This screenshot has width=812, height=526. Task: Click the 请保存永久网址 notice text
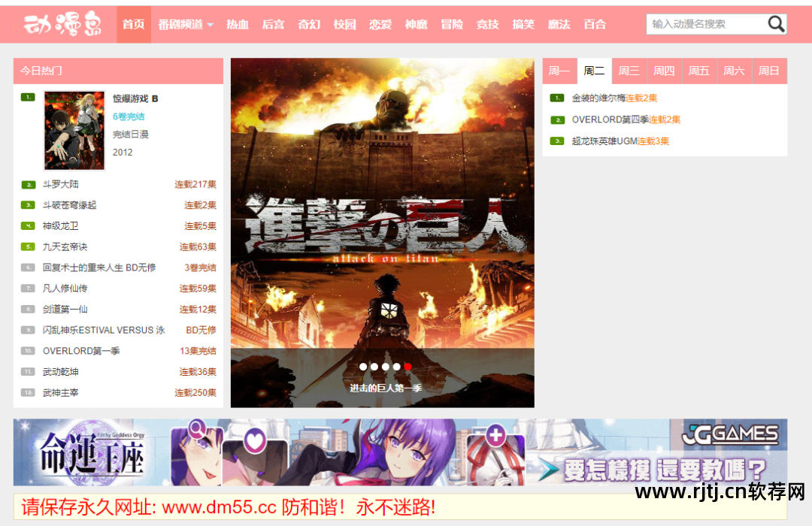tap(229, 507)
